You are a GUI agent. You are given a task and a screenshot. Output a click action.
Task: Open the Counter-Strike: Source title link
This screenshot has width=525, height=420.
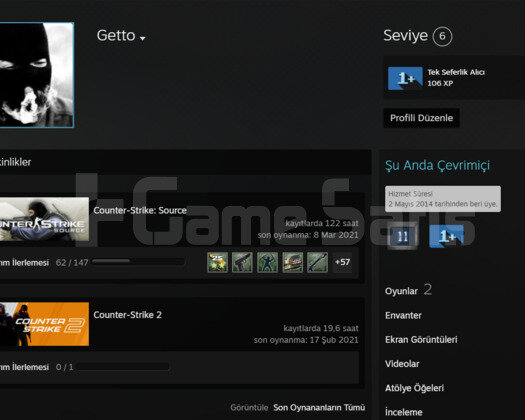pyautogui.click(x=140, y=210)
